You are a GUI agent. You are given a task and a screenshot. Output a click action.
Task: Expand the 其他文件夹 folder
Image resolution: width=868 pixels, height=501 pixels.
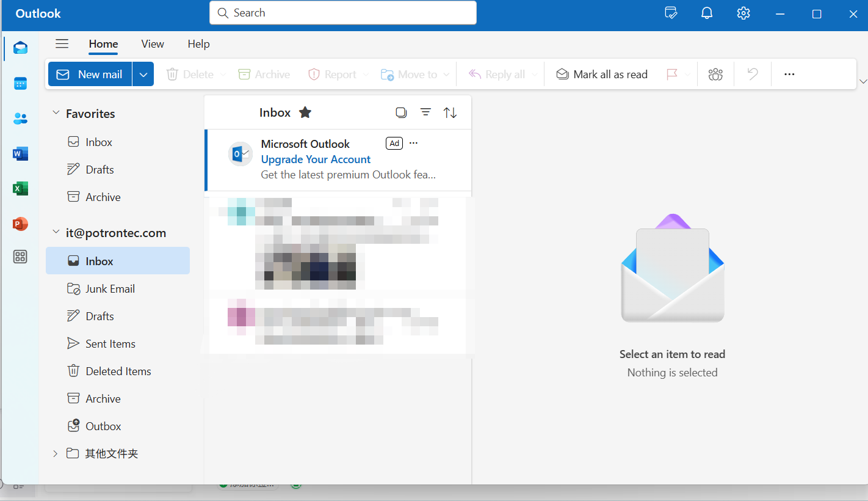click(56, 453)
